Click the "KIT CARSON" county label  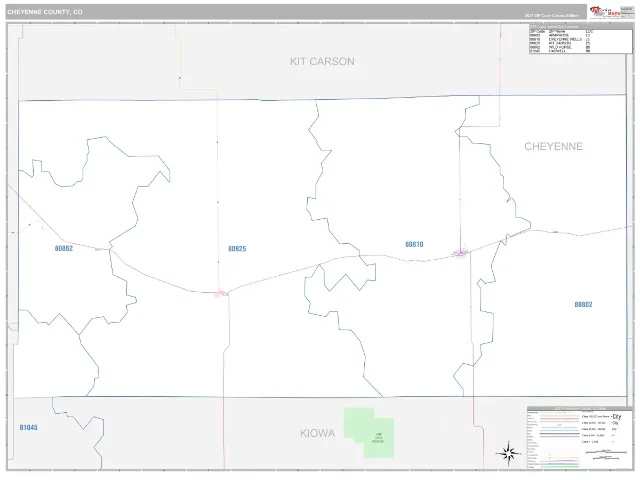322,62
